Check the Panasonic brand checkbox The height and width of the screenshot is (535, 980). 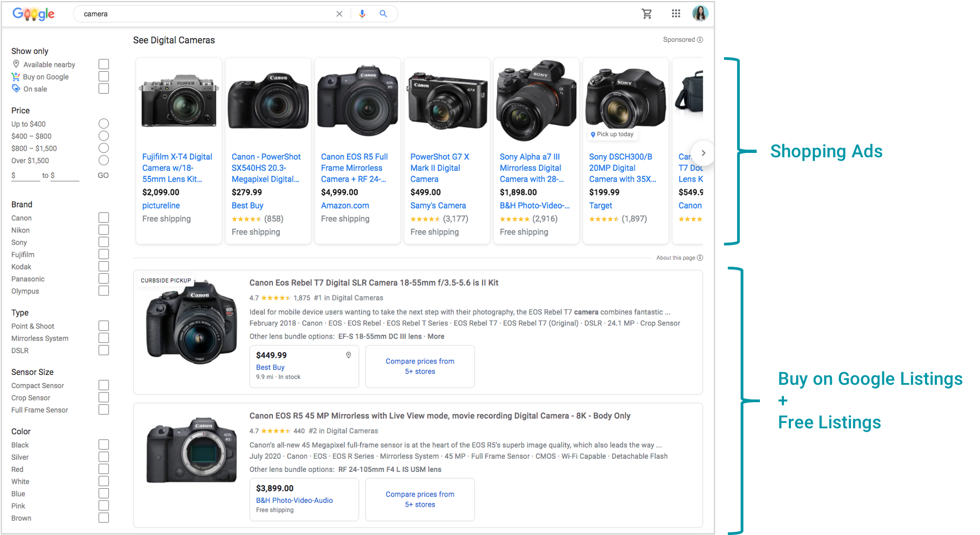pos(104,279)
